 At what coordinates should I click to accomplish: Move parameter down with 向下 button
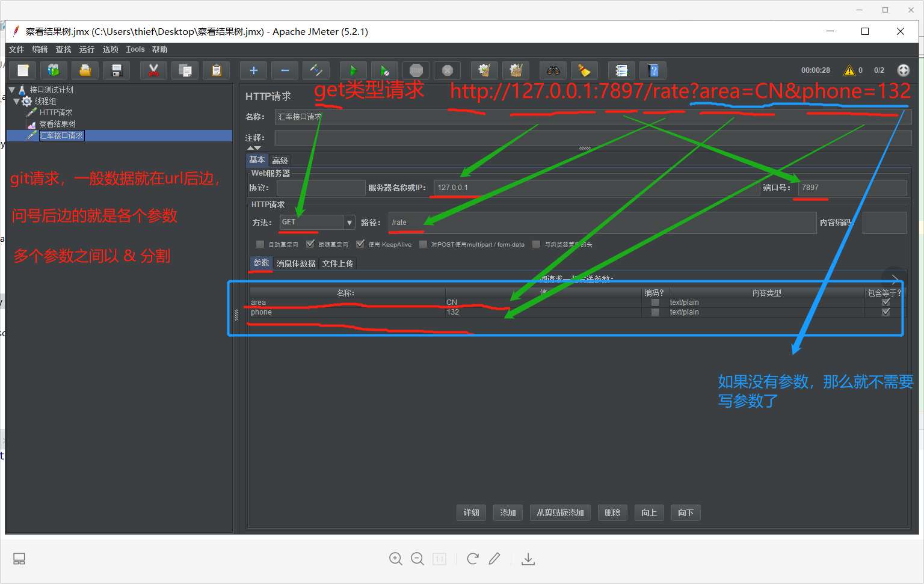(x=686, y=512)
